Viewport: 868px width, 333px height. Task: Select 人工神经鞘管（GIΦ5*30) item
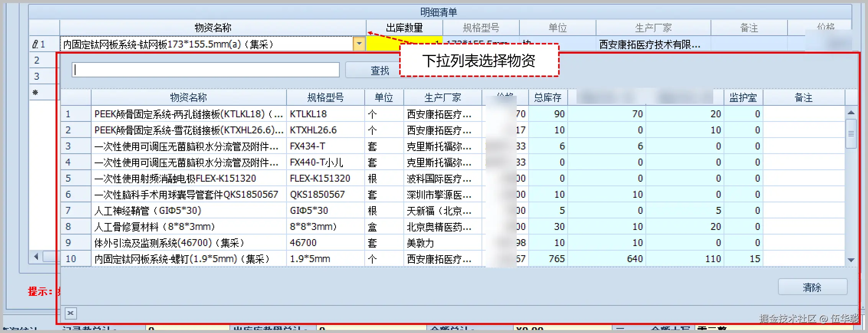188,210
